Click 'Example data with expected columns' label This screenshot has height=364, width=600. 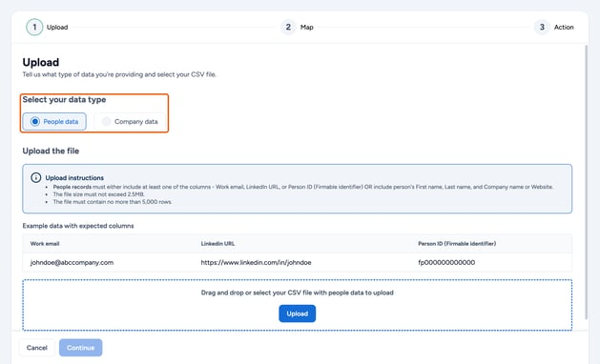[78, 226]
